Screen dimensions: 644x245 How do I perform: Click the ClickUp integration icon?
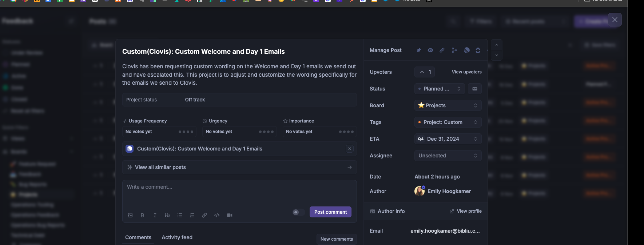478,50
